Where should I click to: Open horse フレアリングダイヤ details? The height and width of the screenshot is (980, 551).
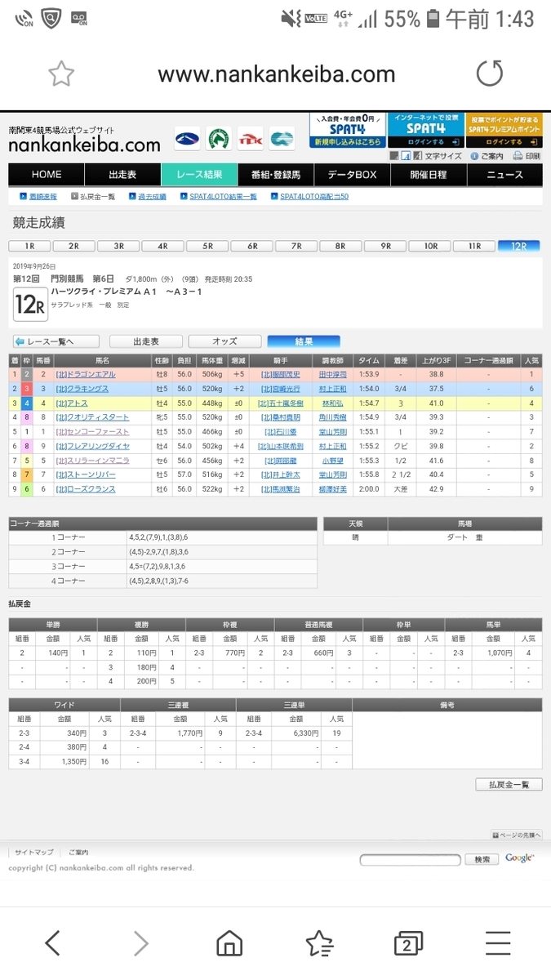coord(92,446)
